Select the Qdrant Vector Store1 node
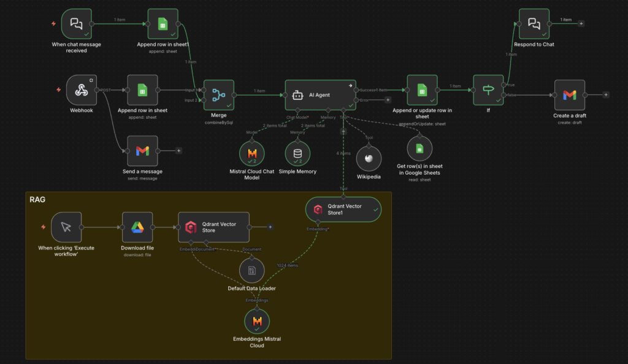The width and height of the screenshot is (628, 364). pyautogui.click(x=343, y=210)
